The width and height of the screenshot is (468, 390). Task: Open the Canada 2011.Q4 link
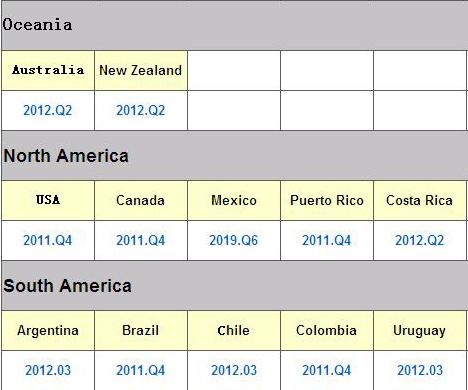(x=141, y=240)
